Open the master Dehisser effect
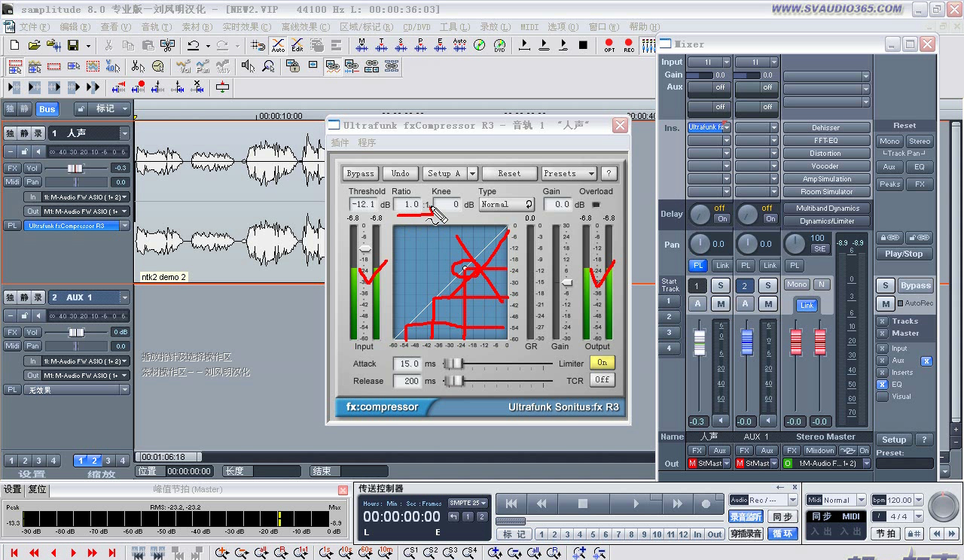The height and width of the screenshot is (560, 964). click(826, 127)
